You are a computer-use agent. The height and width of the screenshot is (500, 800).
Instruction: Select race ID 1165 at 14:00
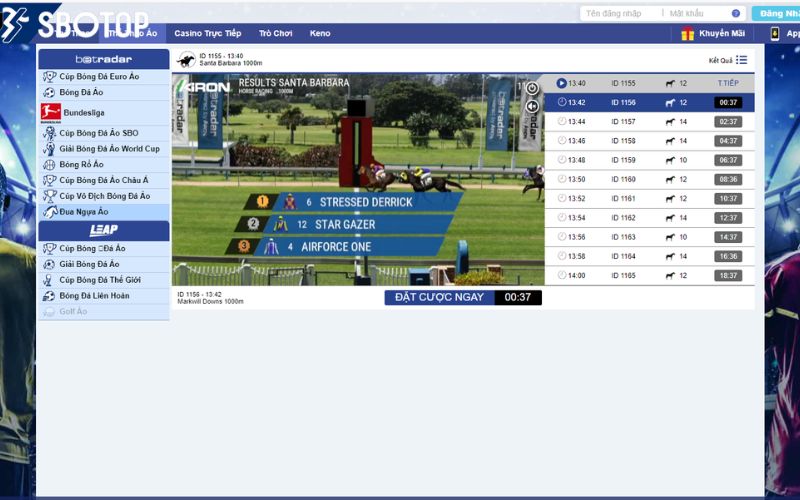click(649, 276)
